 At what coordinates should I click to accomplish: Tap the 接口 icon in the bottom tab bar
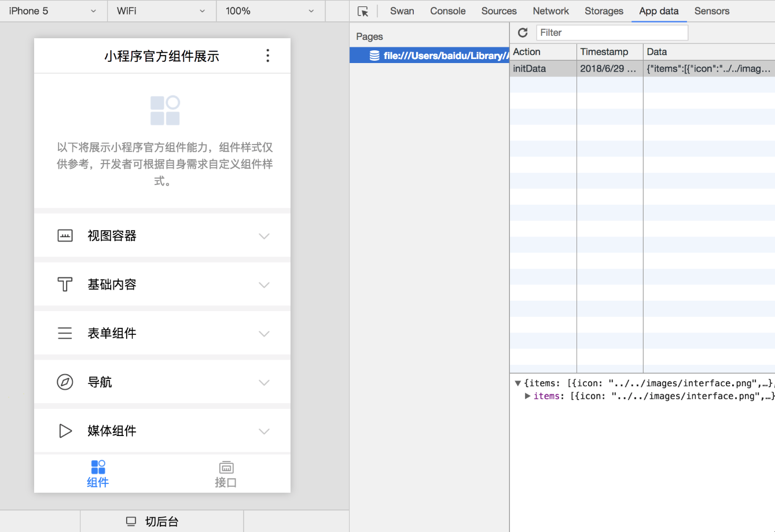(226, 467)
